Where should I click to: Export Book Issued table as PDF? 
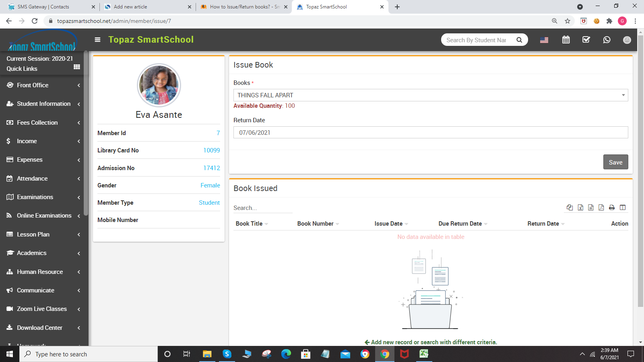(x=601, y=208)
